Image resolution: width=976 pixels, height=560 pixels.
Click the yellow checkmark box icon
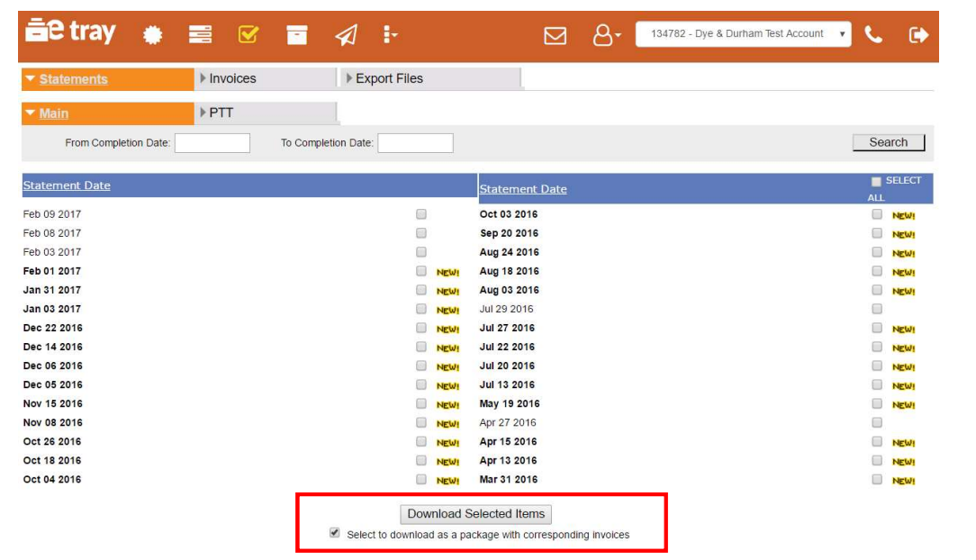point(248,34)
